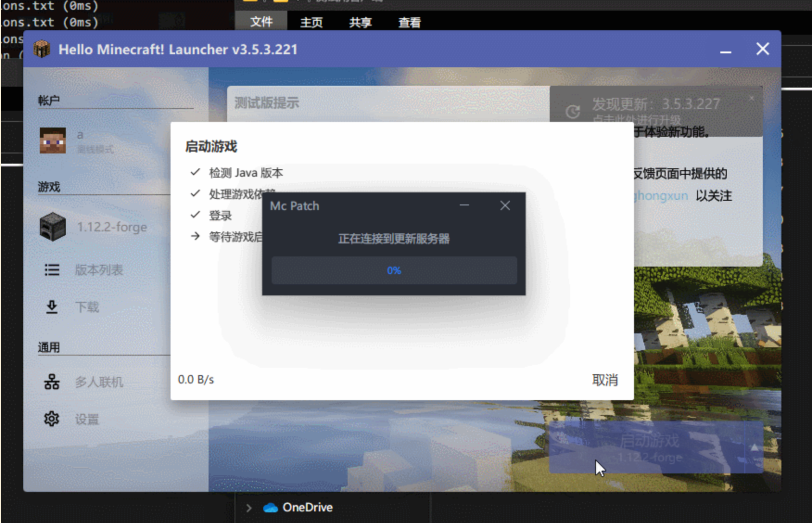This screenshot has width=812, height=523.
Task: Click the 0% progress bar in Mc Patch
Action: [x=394, y=270]
